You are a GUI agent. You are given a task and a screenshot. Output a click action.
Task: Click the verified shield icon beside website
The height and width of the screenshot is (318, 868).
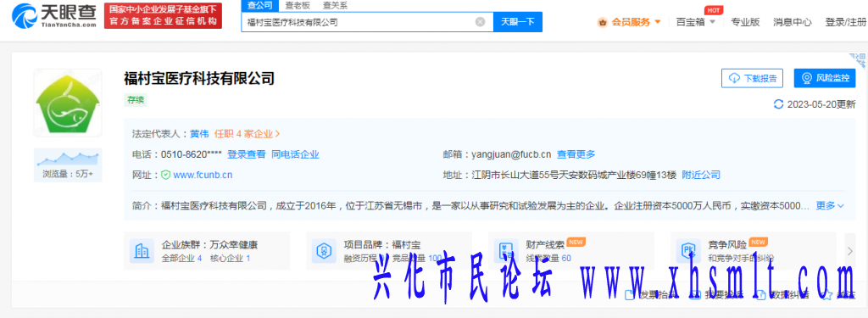click(165, 175)
